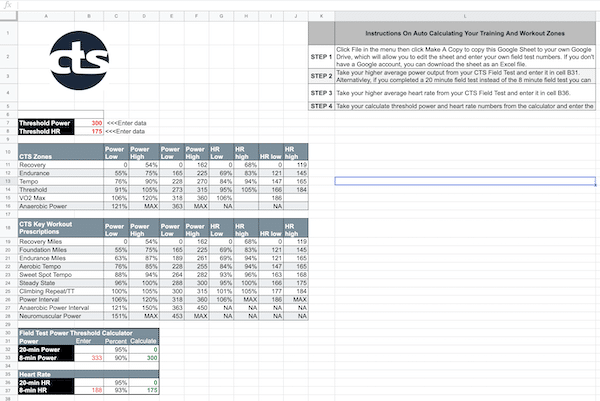Click the CTS logo image
This screenshot has width=600, height=401.
(x=79, y=60)
